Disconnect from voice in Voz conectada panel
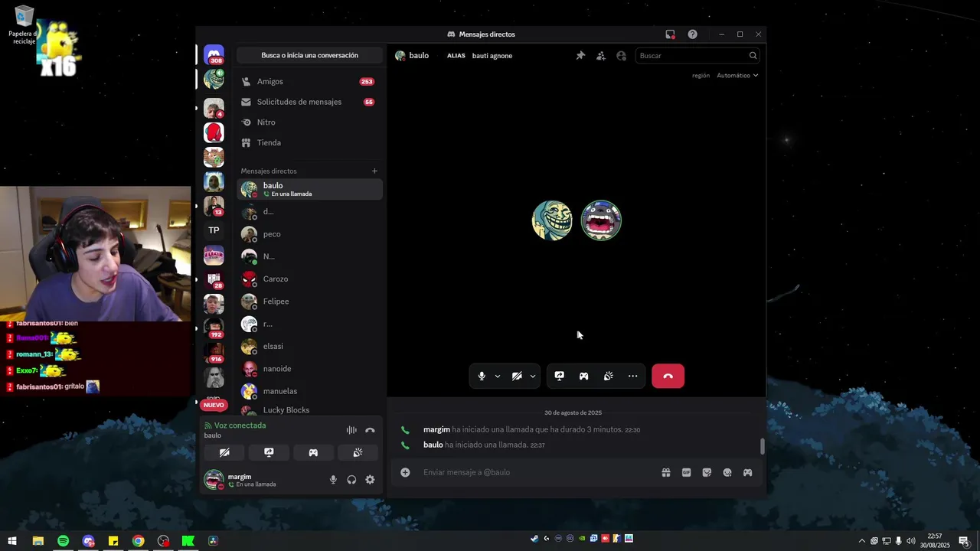 370,430
